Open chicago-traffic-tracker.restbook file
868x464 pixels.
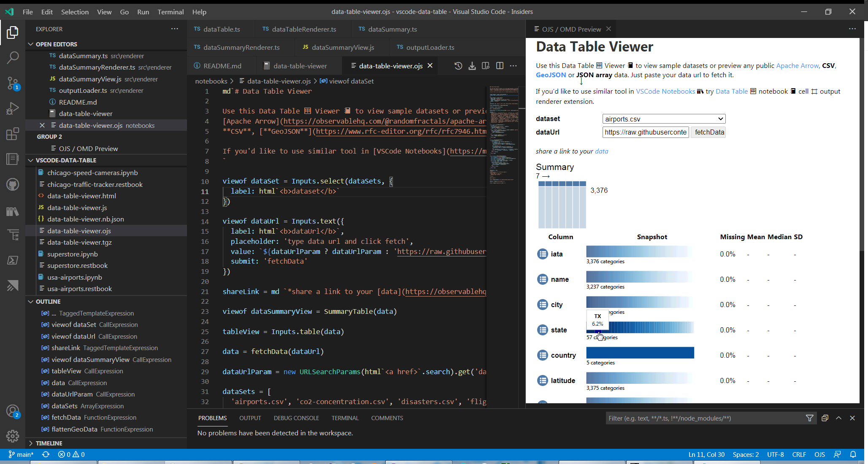pos(106,184)
